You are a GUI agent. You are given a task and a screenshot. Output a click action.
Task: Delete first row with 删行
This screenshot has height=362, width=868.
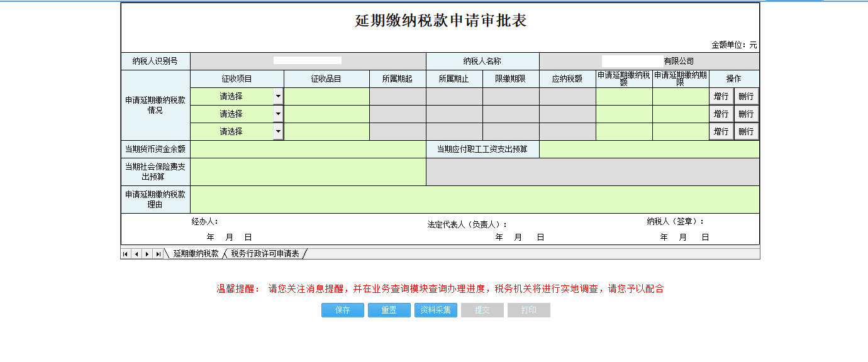[746, 97]
